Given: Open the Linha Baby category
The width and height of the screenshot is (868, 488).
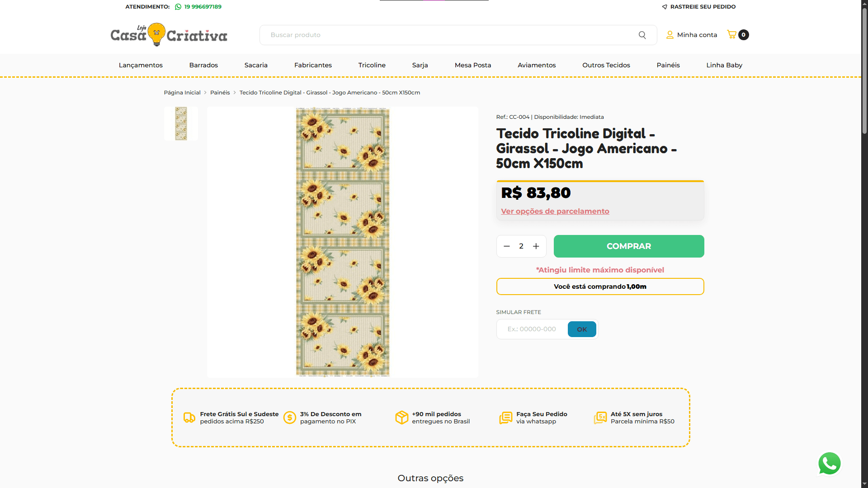Looking at the screenshot, I should point(724,65).
